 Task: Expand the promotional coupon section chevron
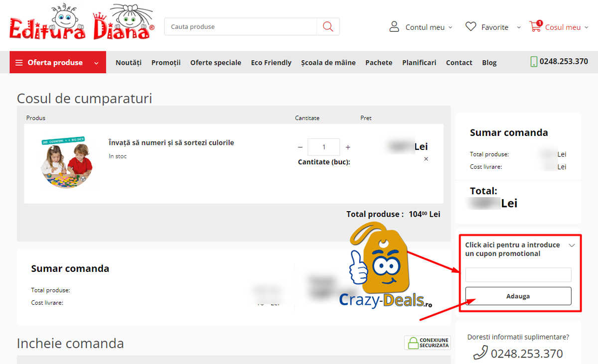pos(572,245)
